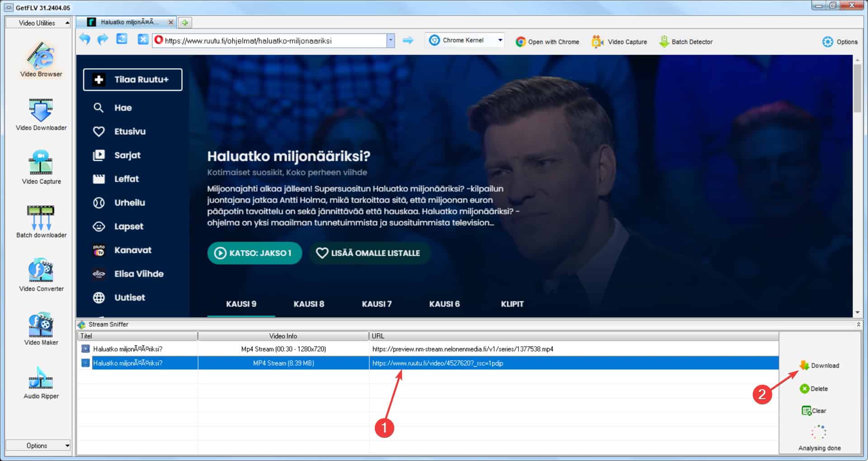
Task: Open the toolbar Options settings
Action: point(840,42)
